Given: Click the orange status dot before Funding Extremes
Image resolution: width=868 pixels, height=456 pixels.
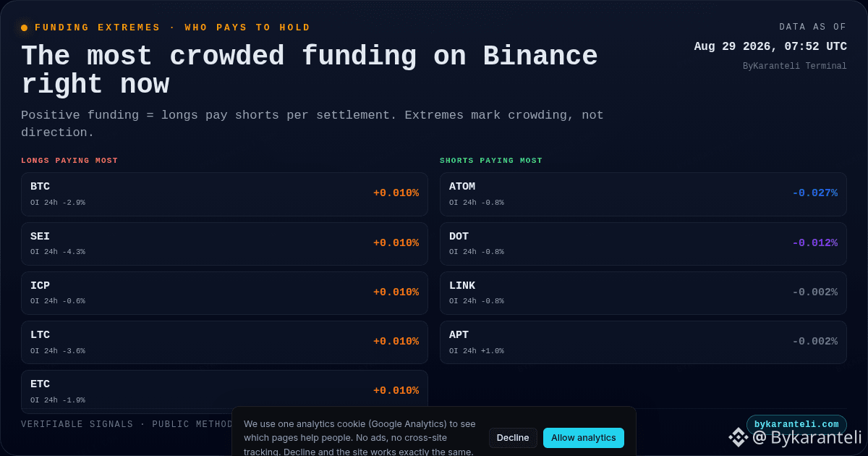Looking at the screenshot, I should [x=24, y=28].
